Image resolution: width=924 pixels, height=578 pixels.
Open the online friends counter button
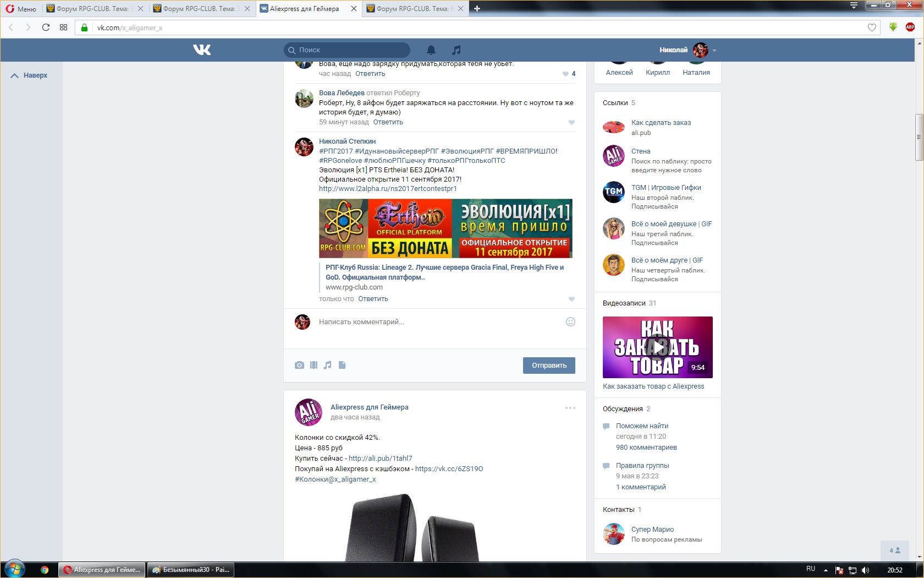895,550
